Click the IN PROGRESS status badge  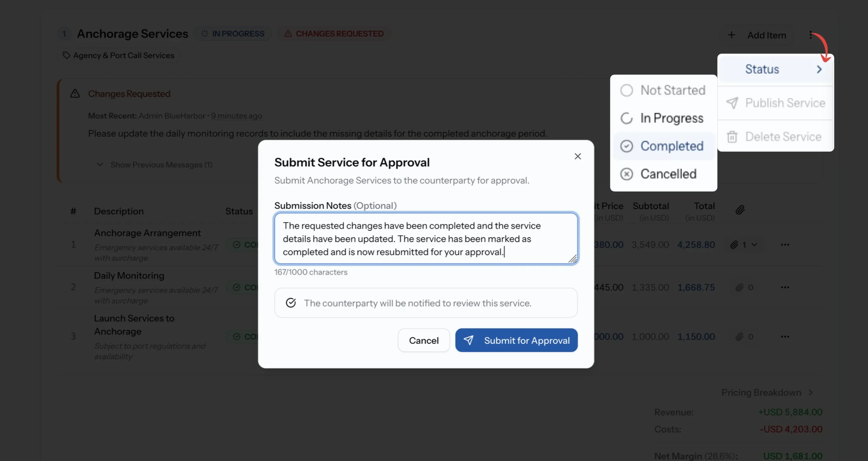232,34
